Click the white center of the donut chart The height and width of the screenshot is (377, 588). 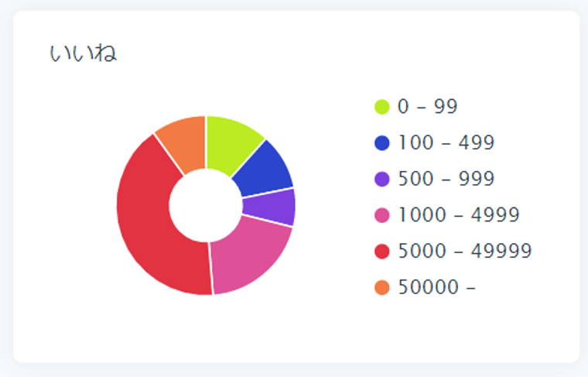pos(206,206)
